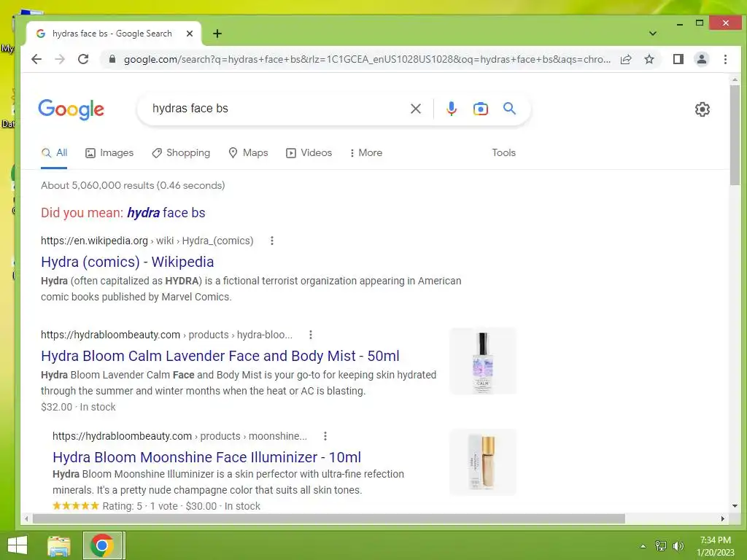Open search Tools options
The width and height of the screenshot is (747, 560).
[503, 153]
